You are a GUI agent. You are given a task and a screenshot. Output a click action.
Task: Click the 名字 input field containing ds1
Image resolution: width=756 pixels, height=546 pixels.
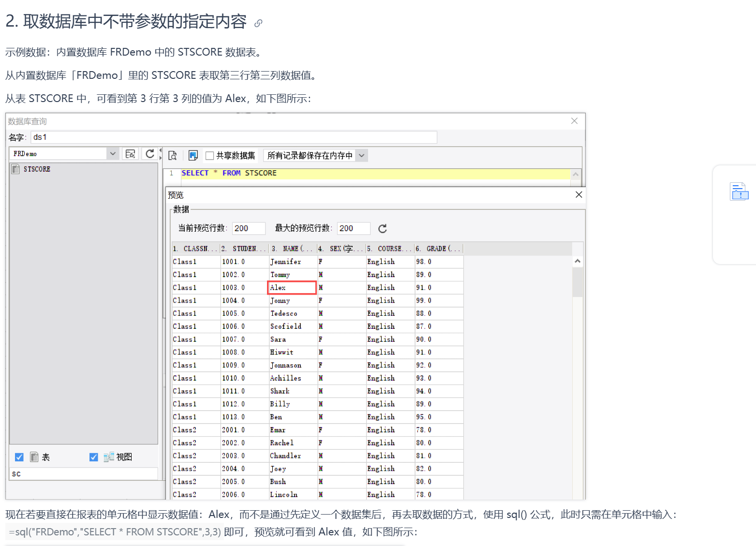point(234,137)
